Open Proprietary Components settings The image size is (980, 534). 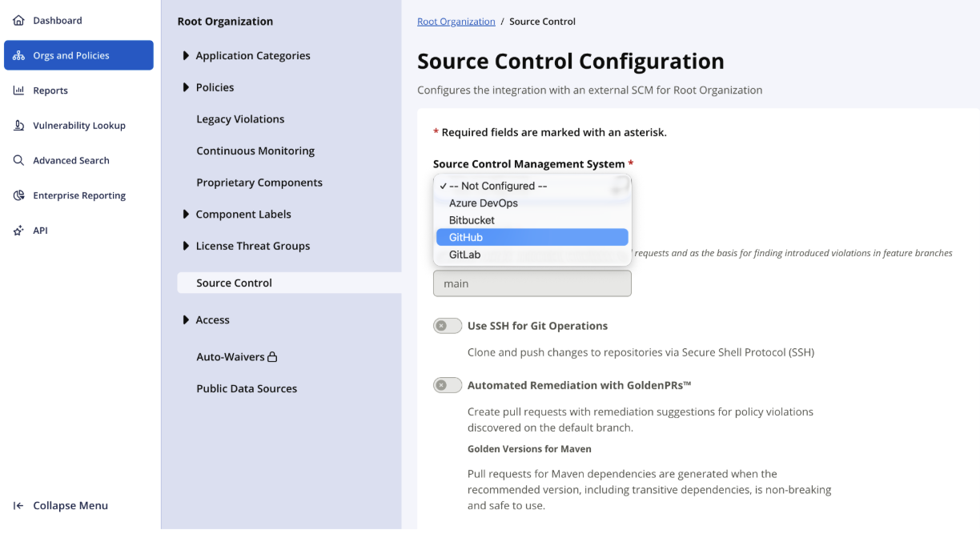pos(259,183)
